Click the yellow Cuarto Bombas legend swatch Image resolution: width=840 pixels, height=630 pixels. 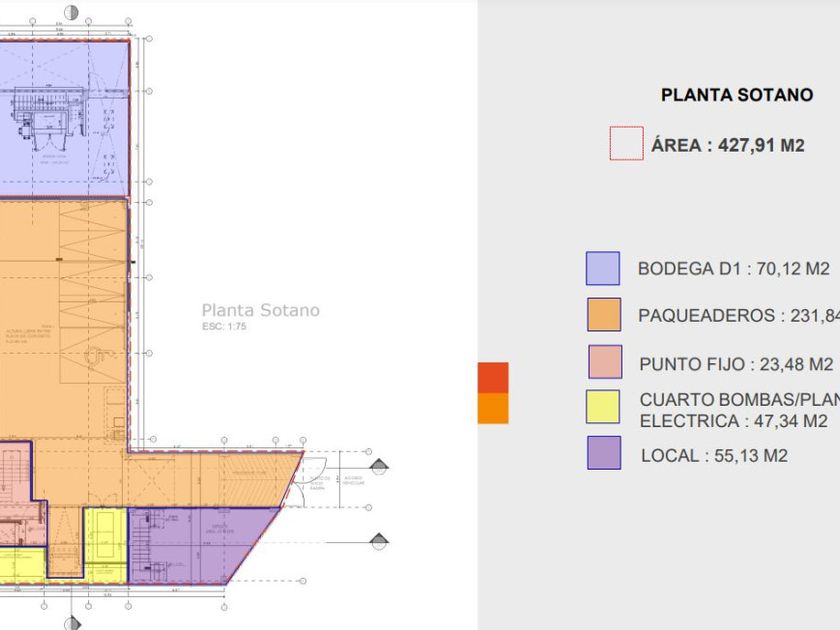coord(603,407)
